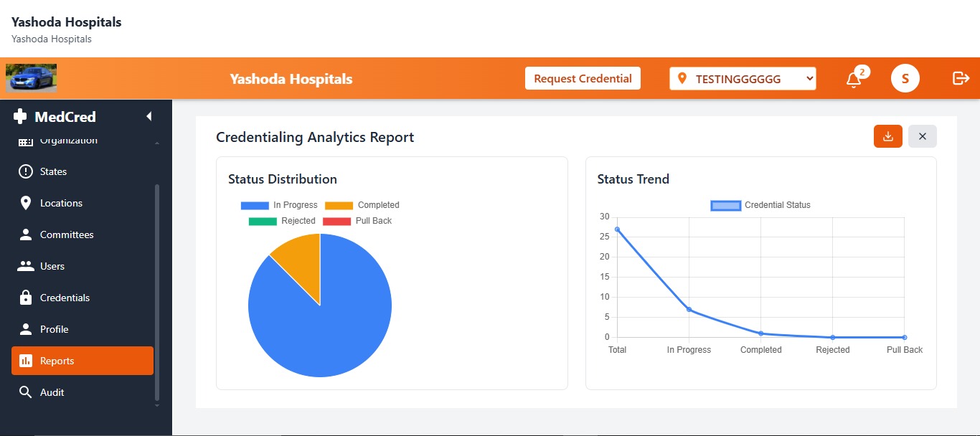Screen dimensions: 980x436
Task: Click the Organization building icon
Action: [26, 141]
